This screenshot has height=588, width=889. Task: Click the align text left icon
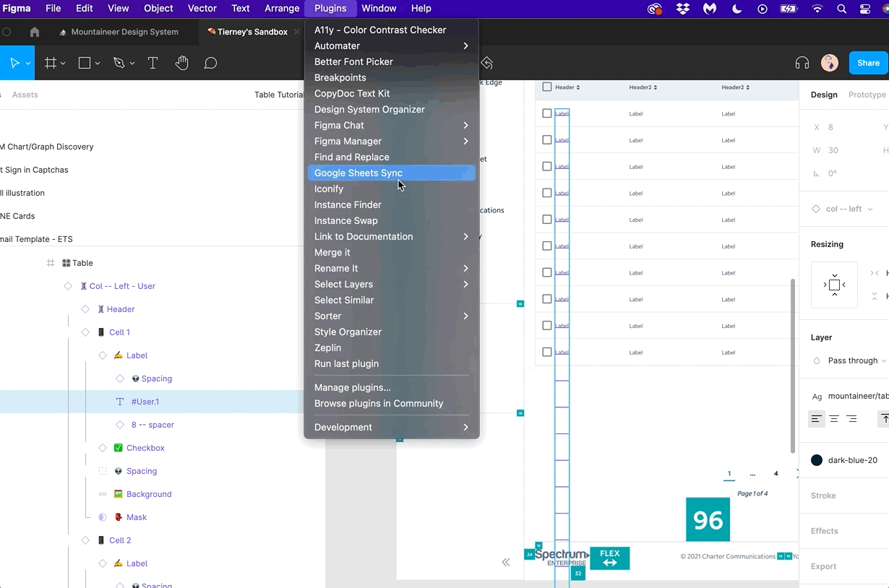(x=817, y=419)
